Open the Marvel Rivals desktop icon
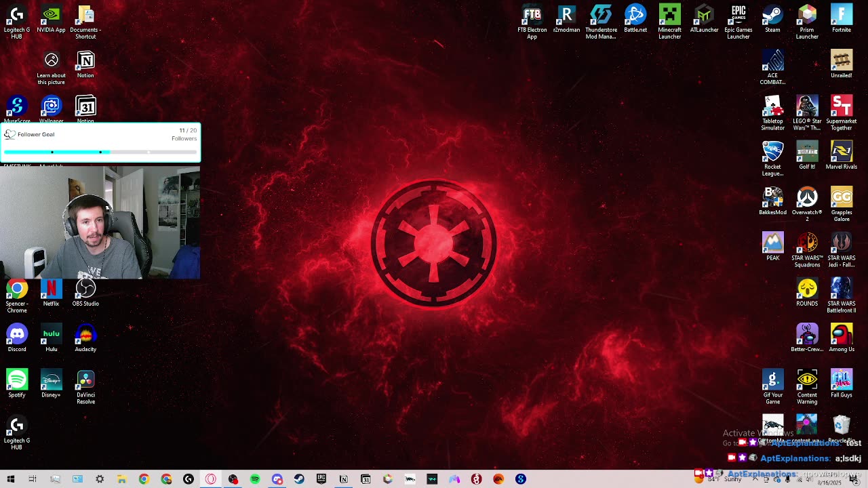 [x=842, y=155]
